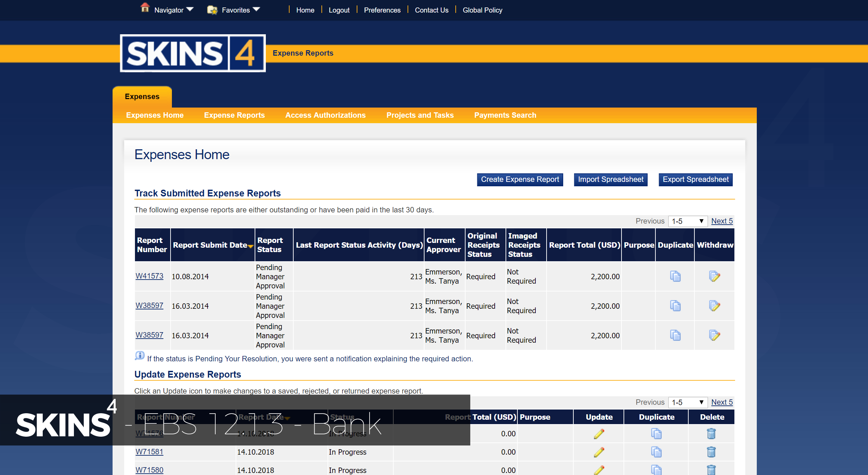
Task: Duplicate the 16.03.2014 report in the second row
Action: coord(675,306)
